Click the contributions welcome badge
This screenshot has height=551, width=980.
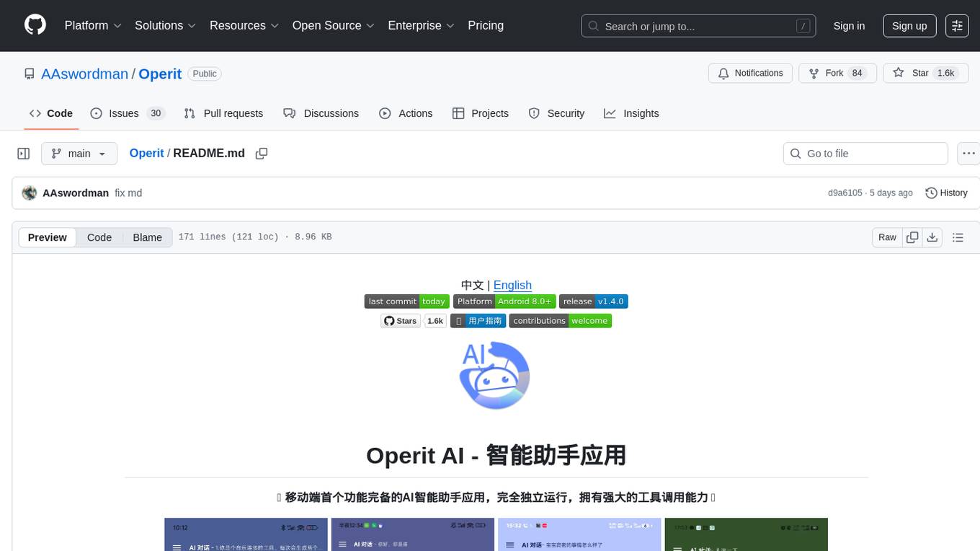pos(561,321)
